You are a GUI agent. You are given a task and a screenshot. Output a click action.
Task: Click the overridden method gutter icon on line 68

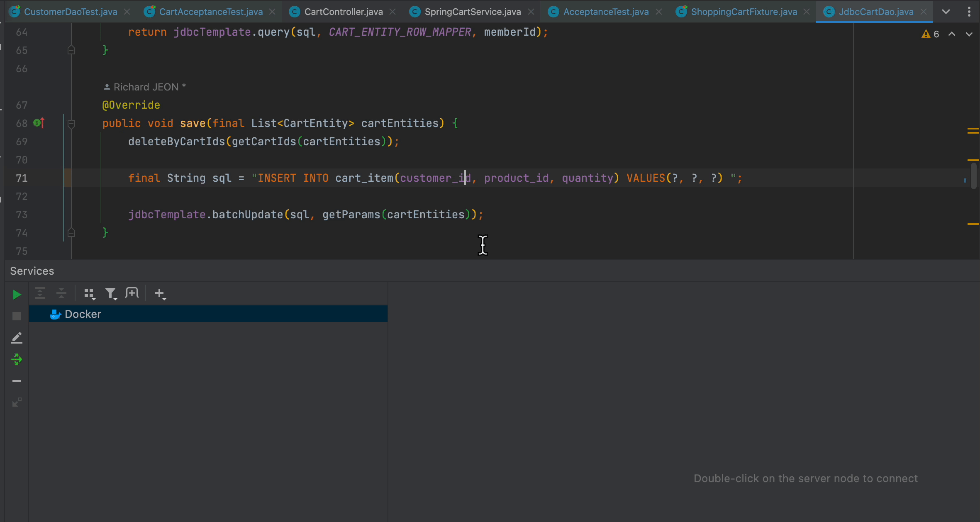(39, 123)
